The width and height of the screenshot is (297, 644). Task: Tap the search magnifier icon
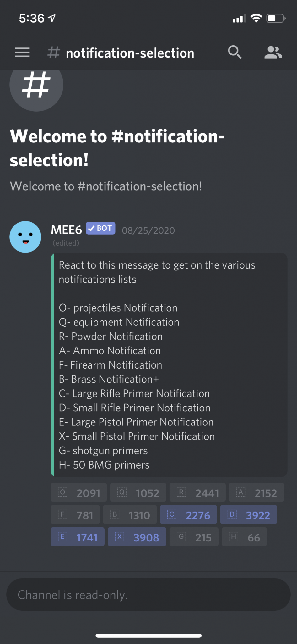click(235, 52)
